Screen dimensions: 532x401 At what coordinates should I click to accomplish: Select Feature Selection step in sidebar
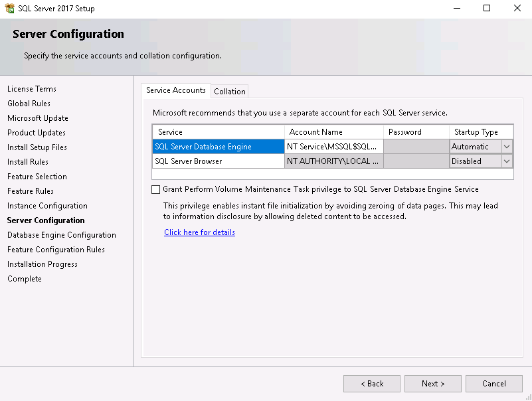tap(37, 177)
